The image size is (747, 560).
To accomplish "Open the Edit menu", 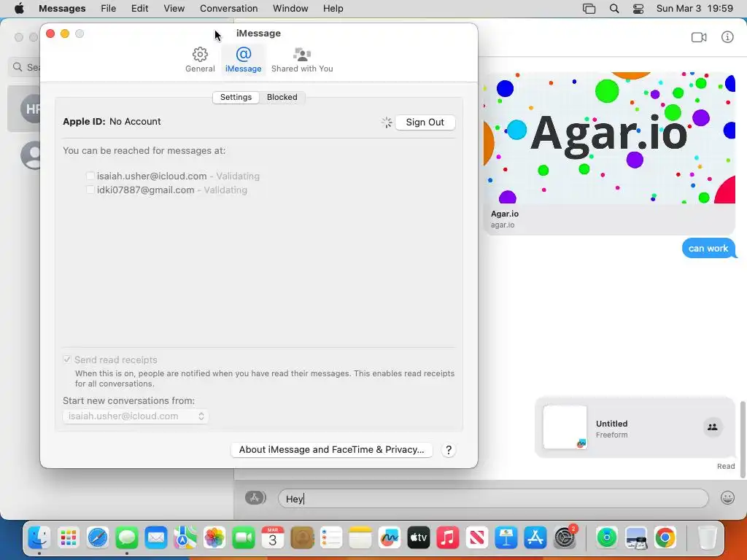I will coord(139,9).
